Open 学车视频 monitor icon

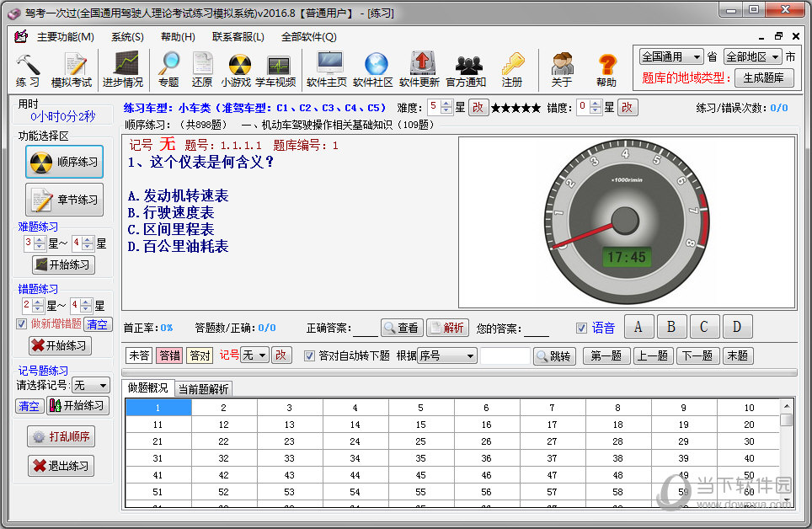click(x=275, y=70)
